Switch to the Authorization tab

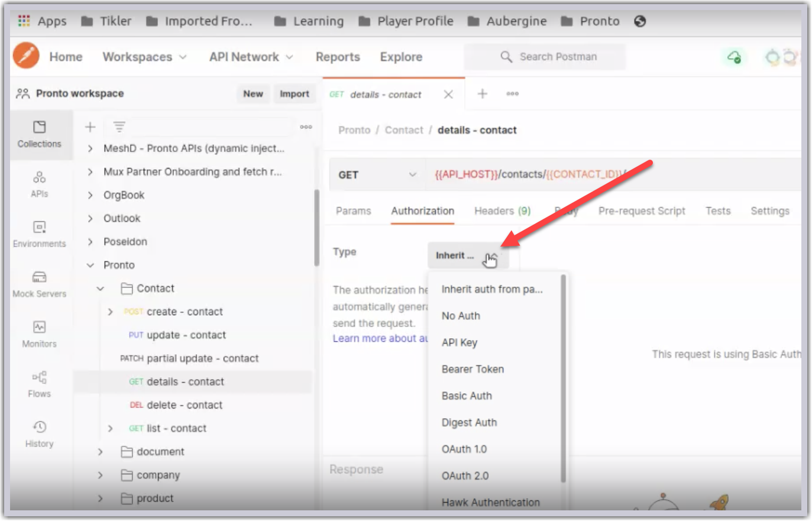423,211
